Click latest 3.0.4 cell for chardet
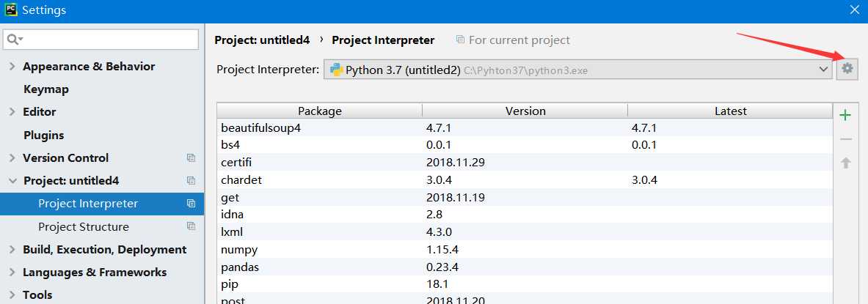Viewport: 868px width, 304px height. click(644, 180)
